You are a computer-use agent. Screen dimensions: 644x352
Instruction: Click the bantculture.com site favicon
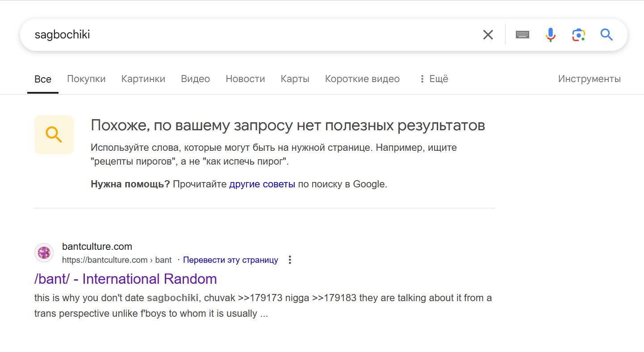(44, 253)
